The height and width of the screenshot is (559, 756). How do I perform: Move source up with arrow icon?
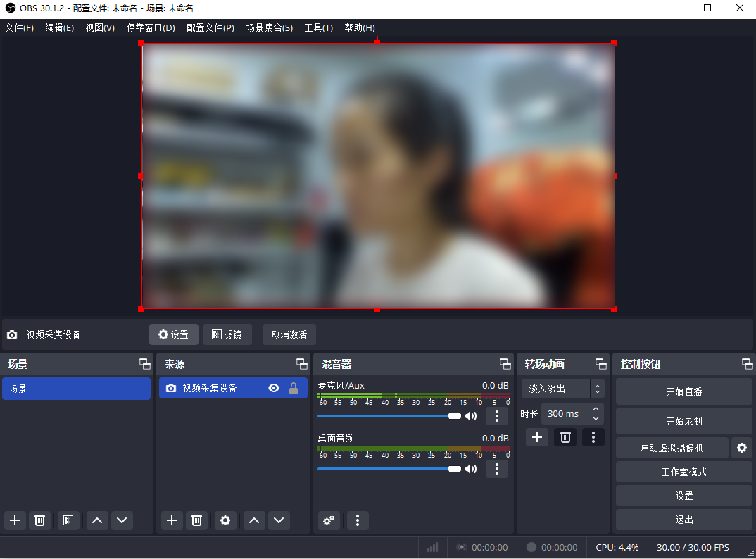(254, 520)
